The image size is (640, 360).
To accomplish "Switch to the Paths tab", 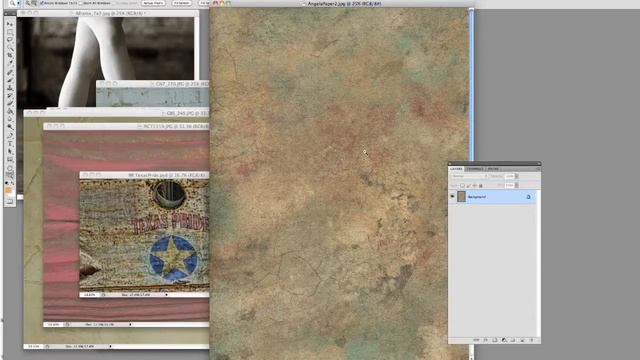I will (x=493, y=169).
